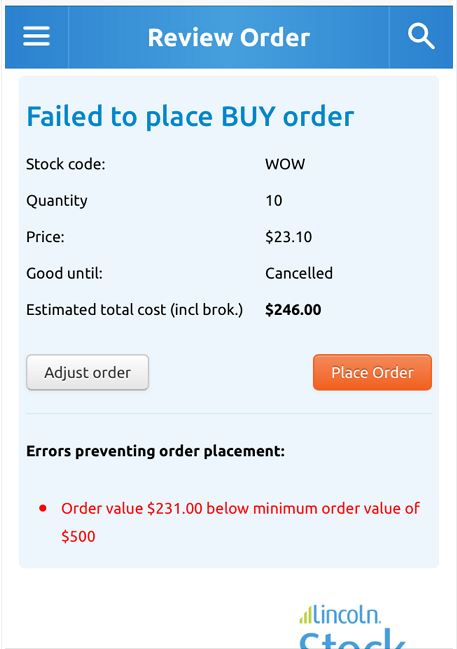Click the Failed to place BUY order heading

[x=190, y=116]
